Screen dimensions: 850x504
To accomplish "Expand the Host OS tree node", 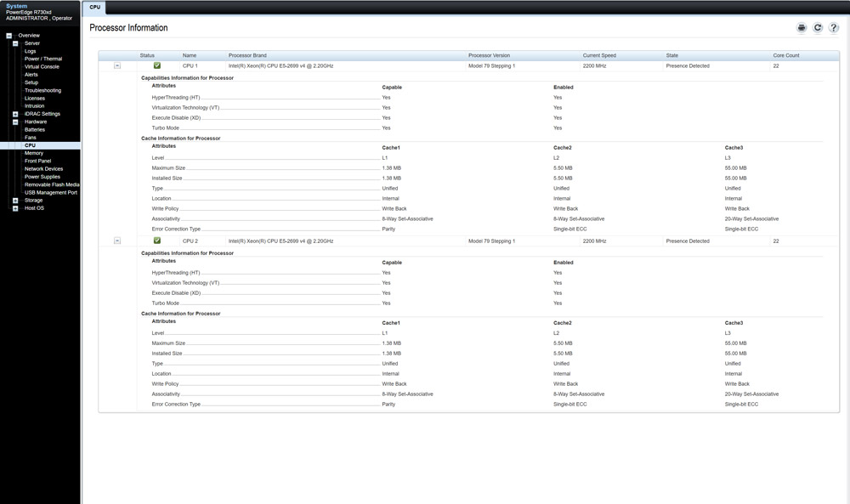I will click(14, 207).
